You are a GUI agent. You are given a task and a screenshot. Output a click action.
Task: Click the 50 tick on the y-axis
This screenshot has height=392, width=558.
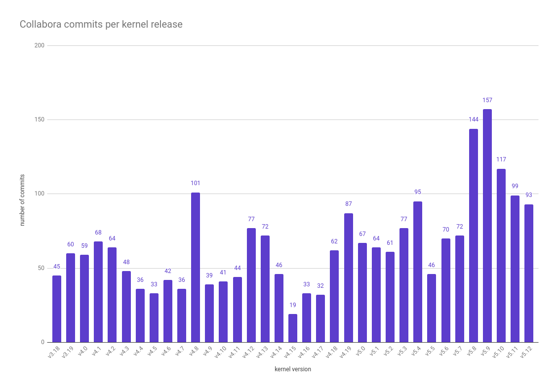[41, 268]
